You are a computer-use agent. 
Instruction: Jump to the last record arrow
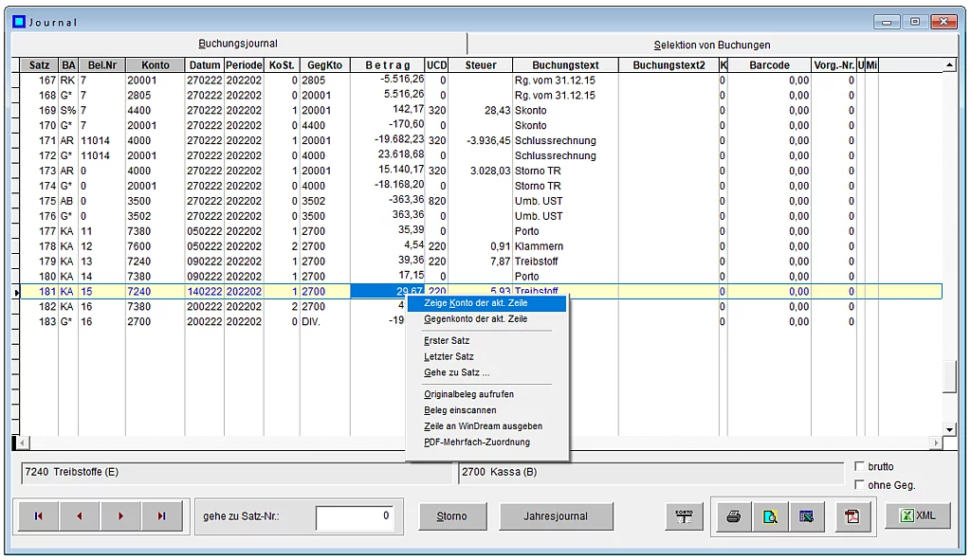[162, 516]
